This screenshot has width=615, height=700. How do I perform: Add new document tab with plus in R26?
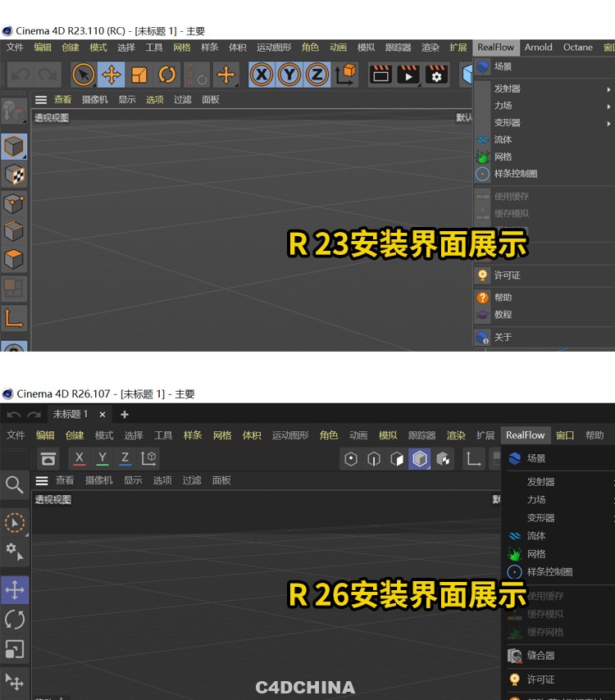[x=125, y=415]
